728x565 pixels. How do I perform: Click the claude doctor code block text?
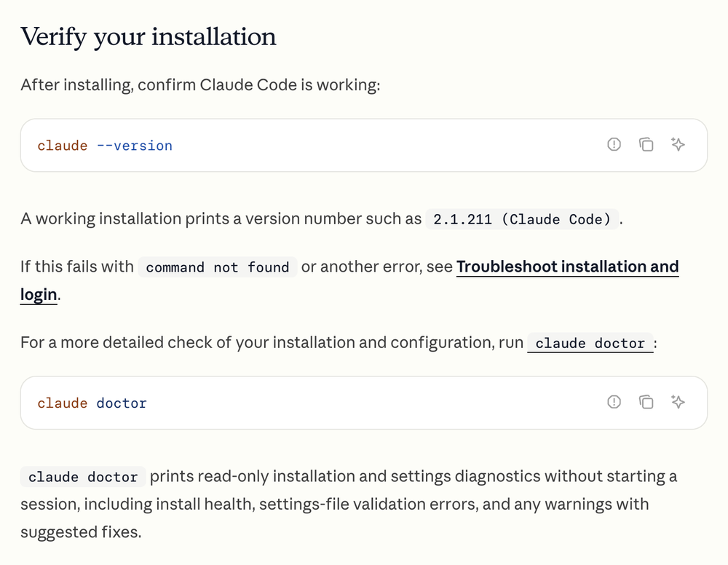(92, 403)
